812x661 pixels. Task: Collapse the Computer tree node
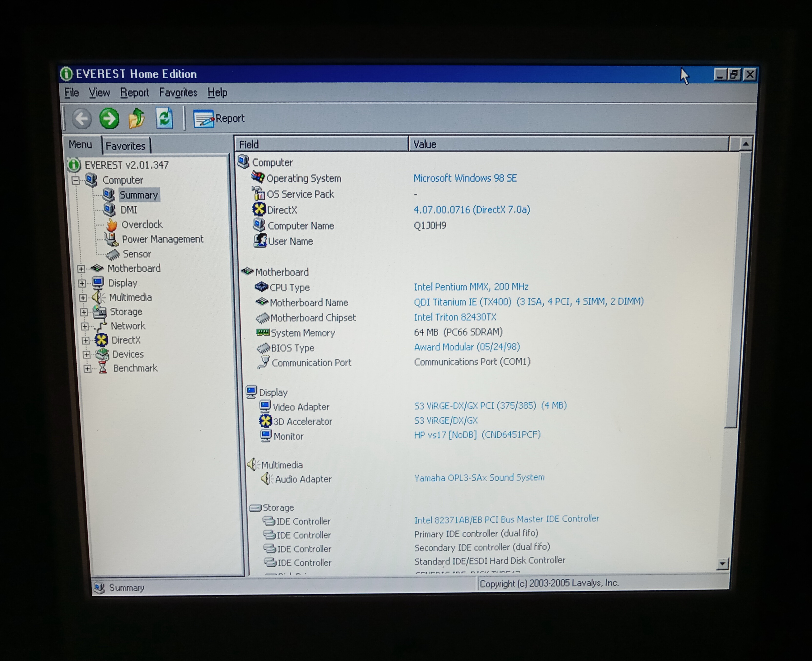pyautogui.click(x=75, y=180)
